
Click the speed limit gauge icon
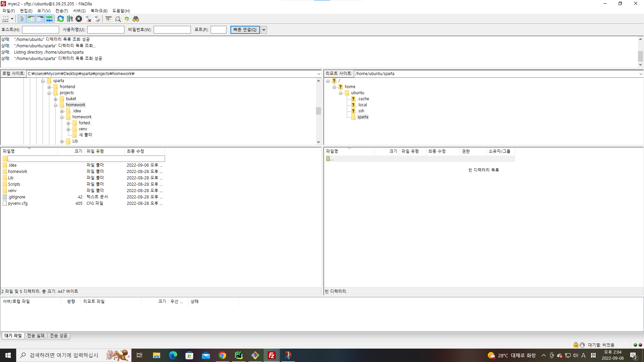582,345
